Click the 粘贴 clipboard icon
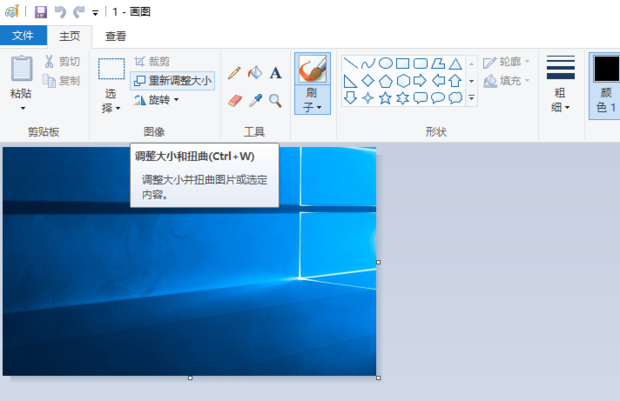The height and width of the screenshot is (401, 620). click(21, 68)
